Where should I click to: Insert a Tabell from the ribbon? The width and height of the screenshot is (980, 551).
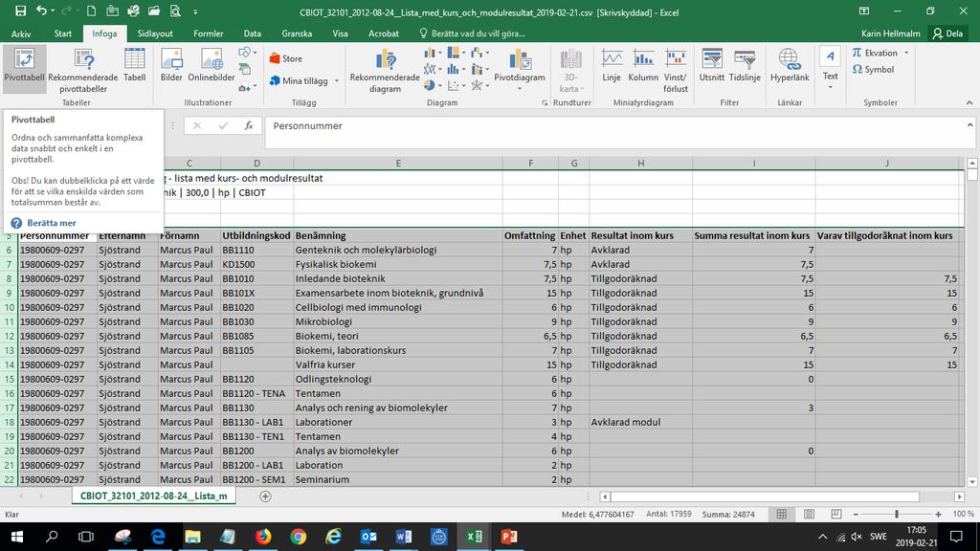pos(134,66)
